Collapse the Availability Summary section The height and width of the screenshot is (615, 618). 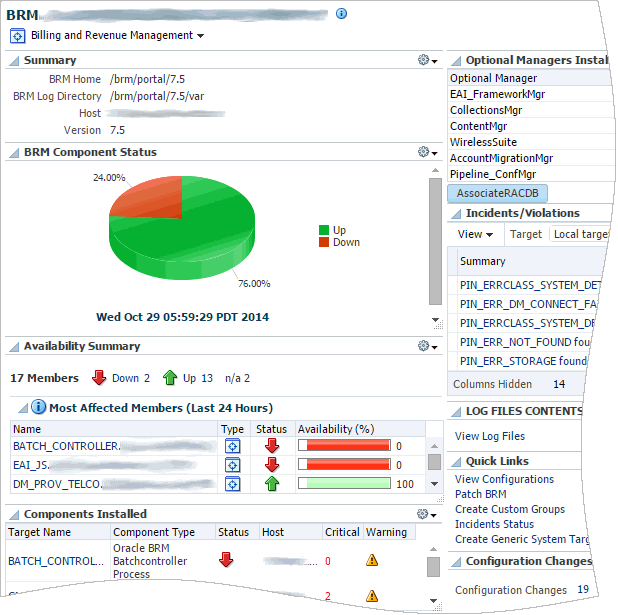click(x=14, y=347)
